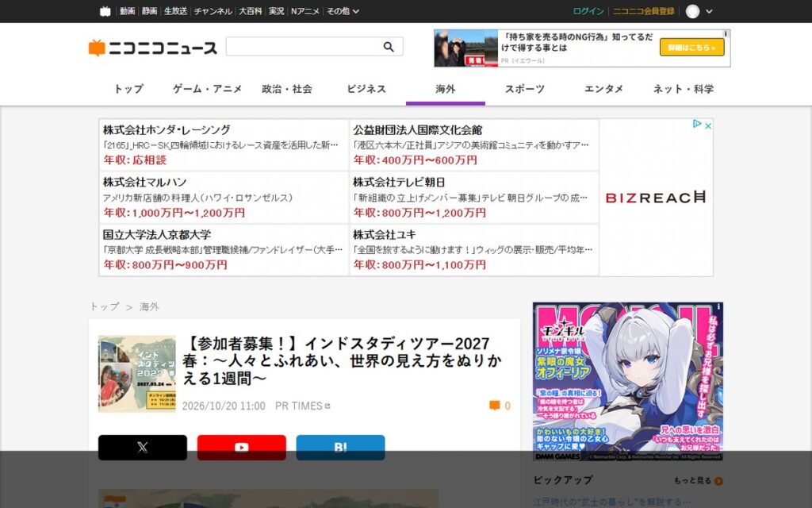
Task: Open Nアニメ from the top bar
Action: point(305,11)
